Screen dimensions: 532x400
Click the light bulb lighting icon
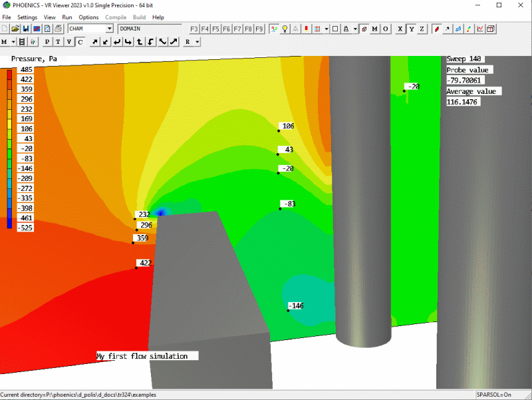pos(285,29)
